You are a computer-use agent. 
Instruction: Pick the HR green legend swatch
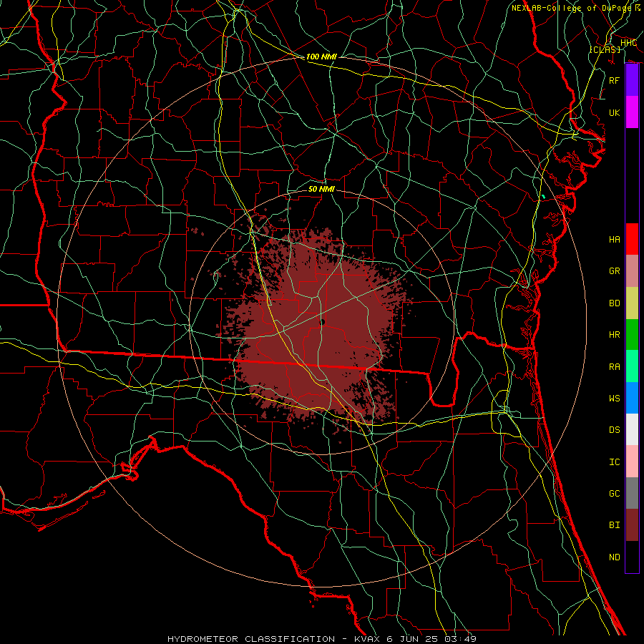point(632,334)
